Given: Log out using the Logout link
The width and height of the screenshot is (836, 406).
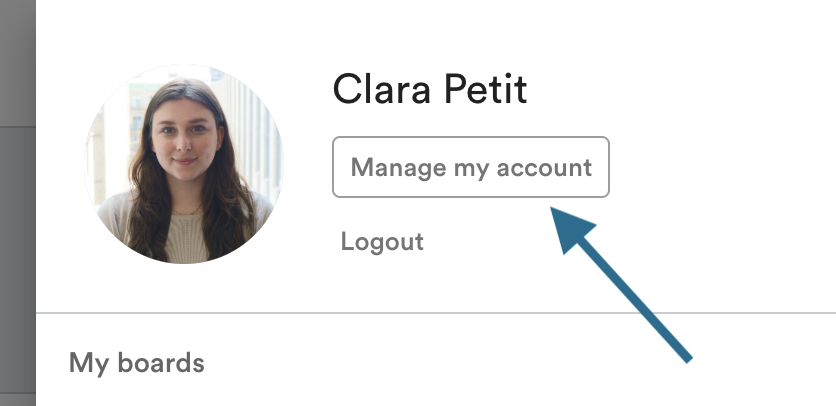Looking at the screenshot, I should click(382, 241).
